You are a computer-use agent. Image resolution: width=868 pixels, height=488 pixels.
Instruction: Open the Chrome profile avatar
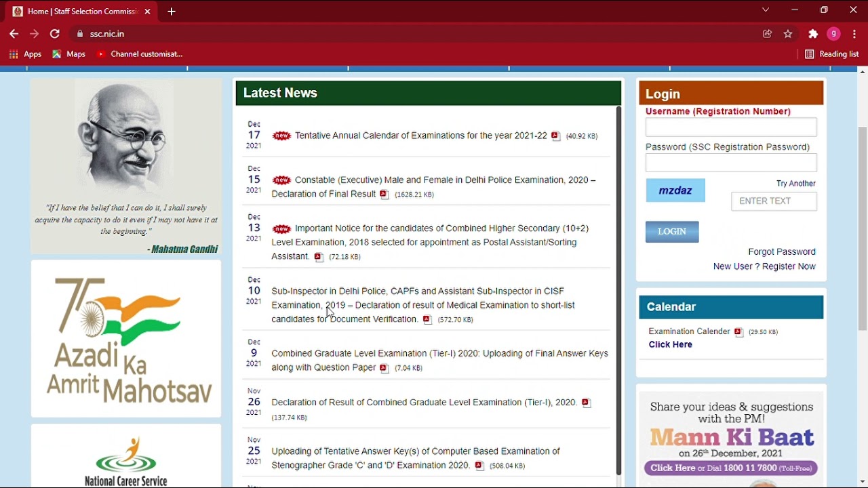(x=834, y=34)
